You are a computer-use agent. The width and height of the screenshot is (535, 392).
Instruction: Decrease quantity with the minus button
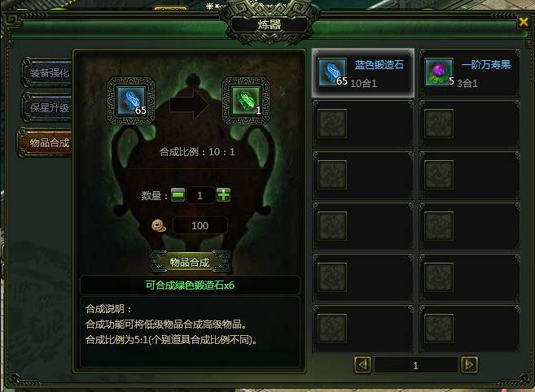pos(178,195)
